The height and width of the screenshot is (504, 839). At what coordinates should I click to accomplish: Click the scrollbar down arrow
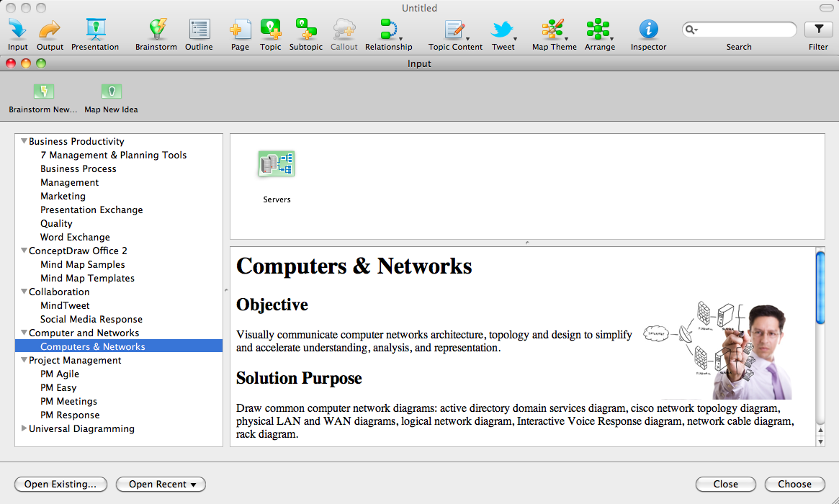pos(820,441)
